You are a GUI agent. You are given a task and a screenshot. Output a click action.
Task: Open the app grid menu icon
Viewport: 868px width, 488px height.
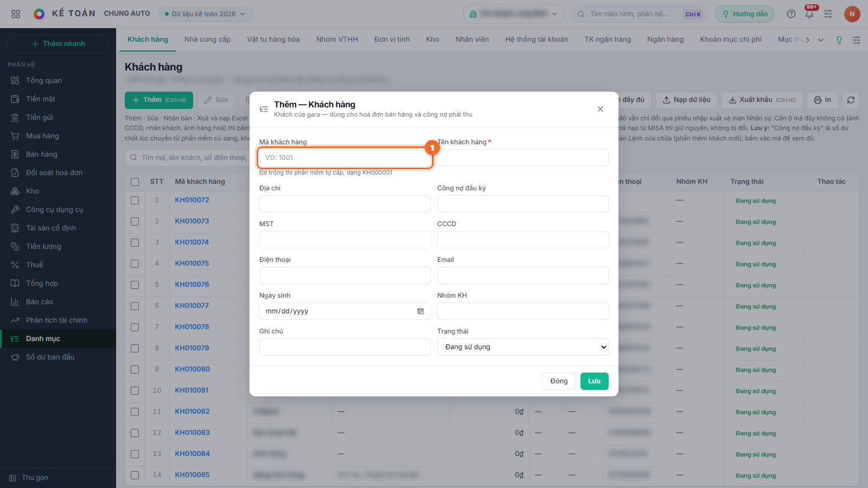point(16,14)
